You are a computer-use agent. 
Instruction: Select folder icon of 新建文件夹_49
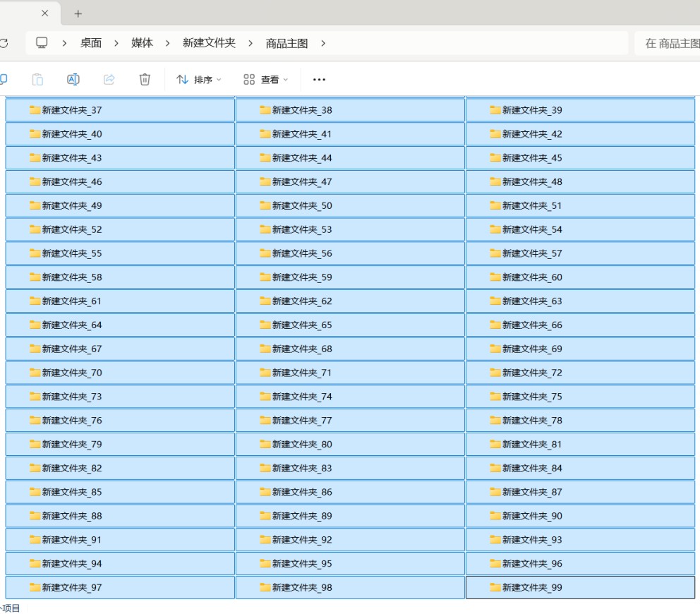[x=35, y=205]
